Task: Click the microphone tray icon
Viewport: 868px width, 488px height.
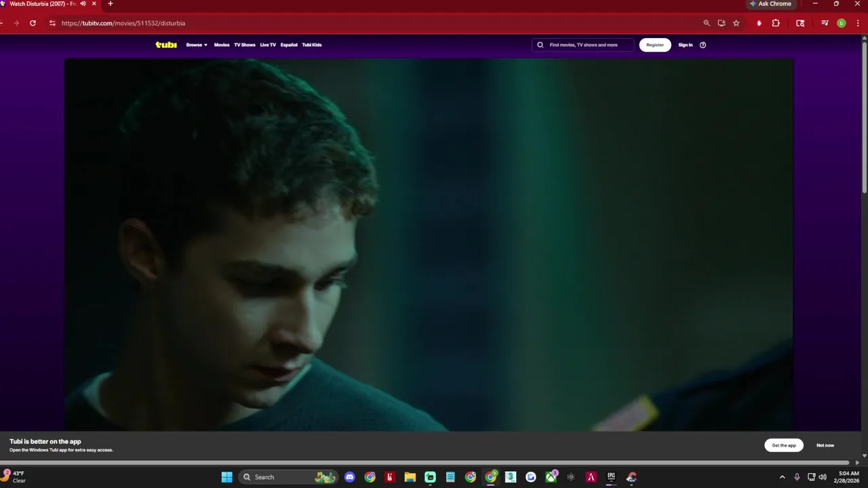Action: coord(797,477)
